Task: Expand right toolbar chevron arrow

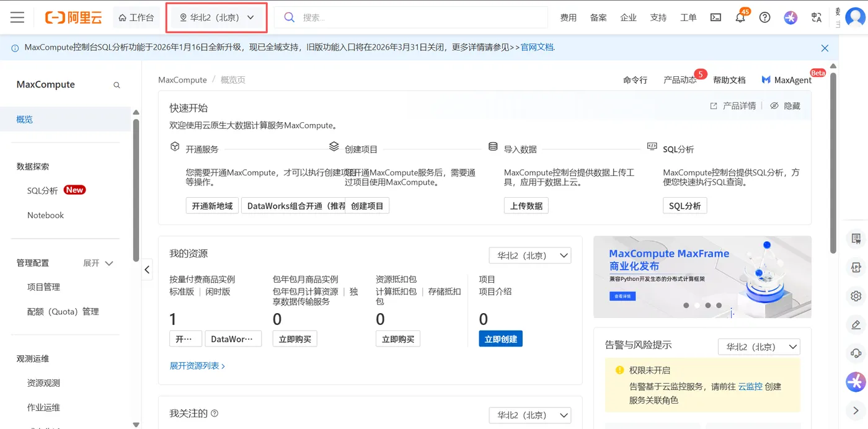Action: tap(856, 410)
